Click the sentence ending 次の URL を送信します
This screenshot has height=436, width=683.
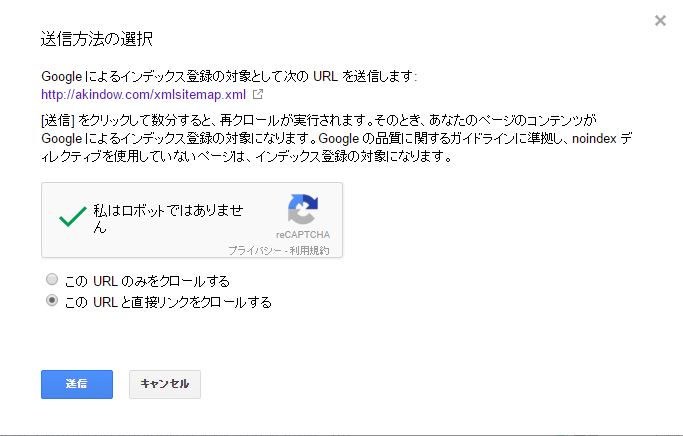click(228, 76)
